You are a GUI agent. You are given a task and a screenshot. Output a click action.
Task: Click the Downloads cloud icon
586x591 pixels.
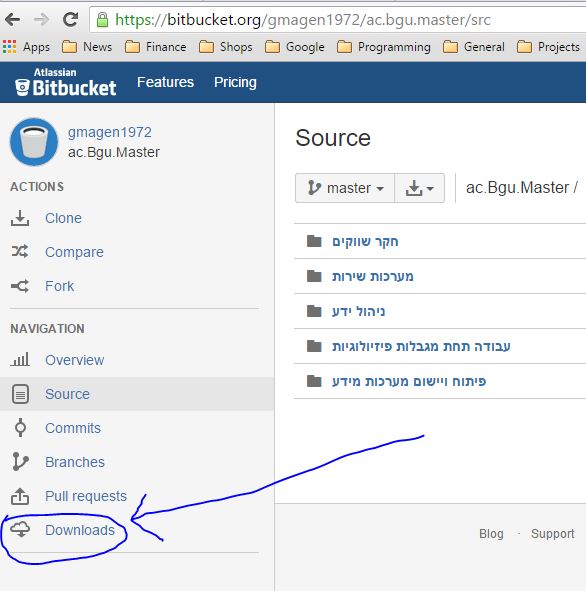(x=20, y=529)
